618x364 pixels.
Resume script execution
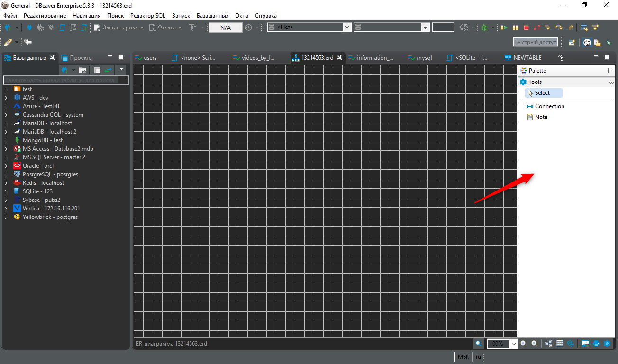point(505,27)
